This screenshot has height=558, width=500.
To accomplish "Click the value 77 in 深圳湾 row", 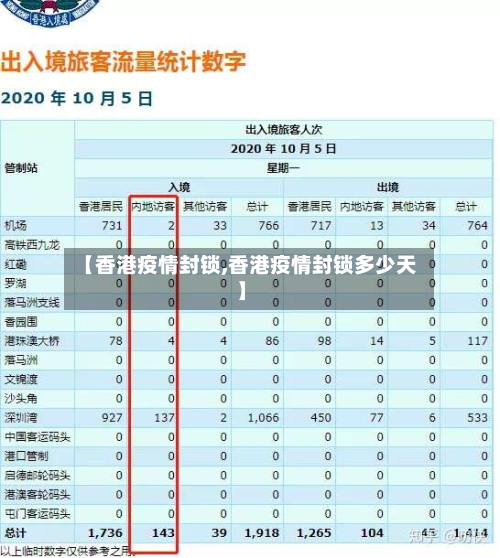I will (377, 418).
